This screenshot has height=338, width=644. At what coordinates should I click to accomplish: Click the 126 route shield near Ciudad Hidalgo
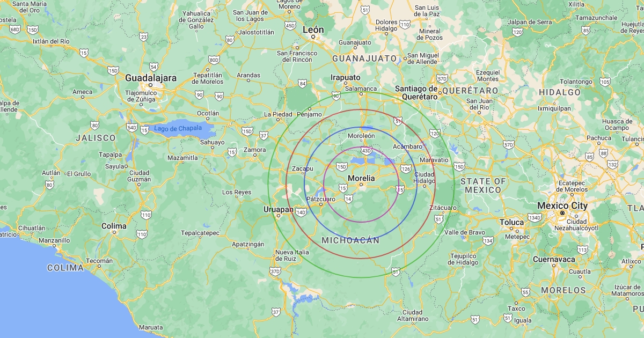pos(406,168)
